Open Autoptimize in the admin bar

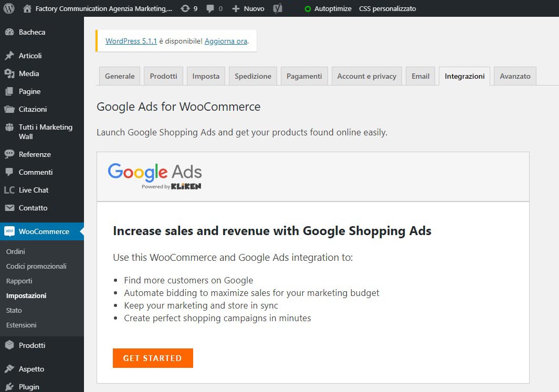(x=333, y=8)
